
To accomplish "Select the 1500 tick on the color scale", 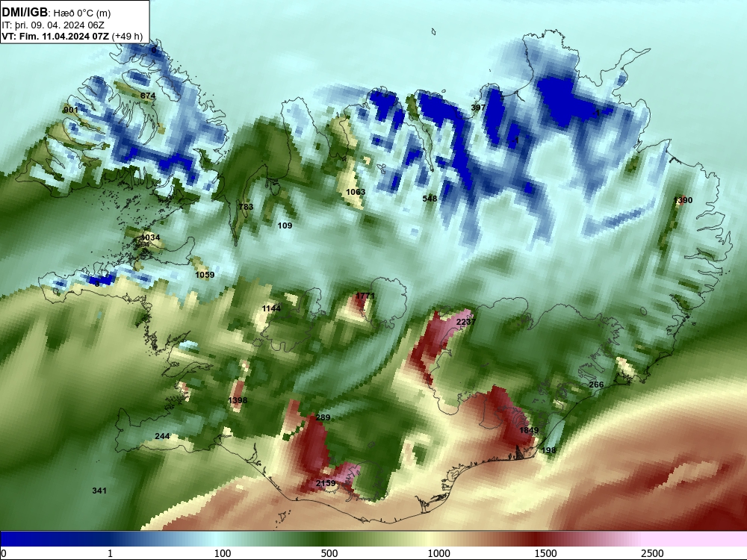I will (x=545, y=553).
